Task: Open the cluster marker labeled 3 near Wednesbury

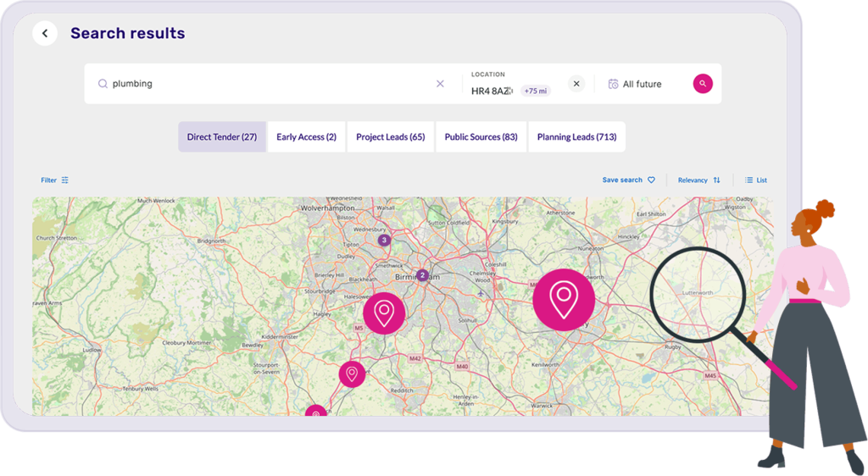Action: pyautogui.click(x=384, y=240)
